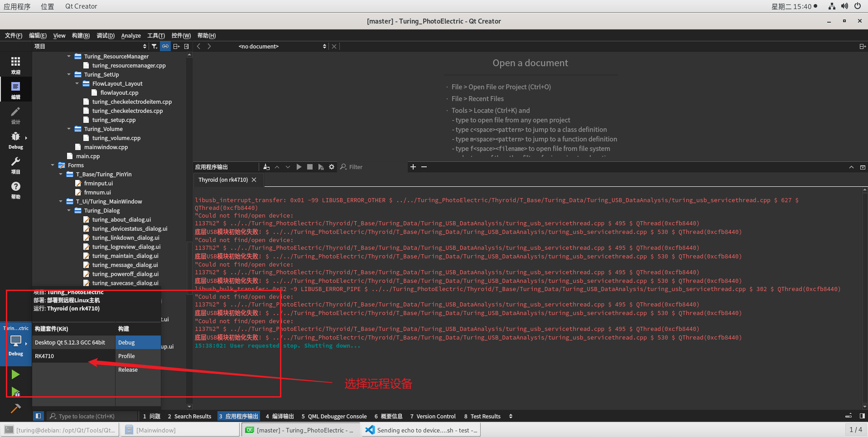868x437 pixels.
Task: Open the Search Results pane
Action: pos(189,416)
